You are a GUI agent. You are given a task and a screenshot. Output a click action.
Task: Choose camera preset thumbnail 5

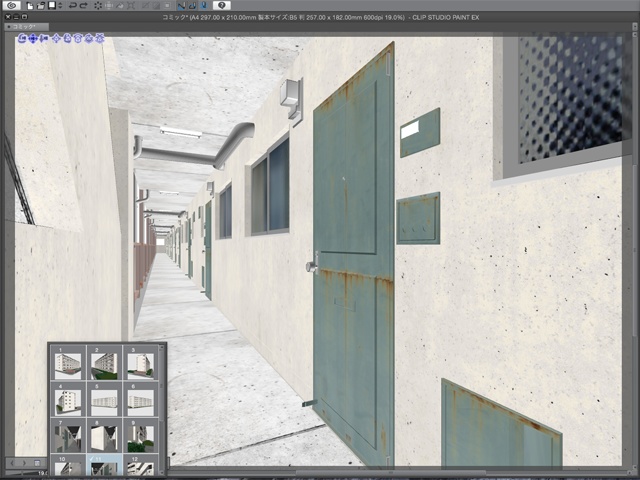[104, 399]
